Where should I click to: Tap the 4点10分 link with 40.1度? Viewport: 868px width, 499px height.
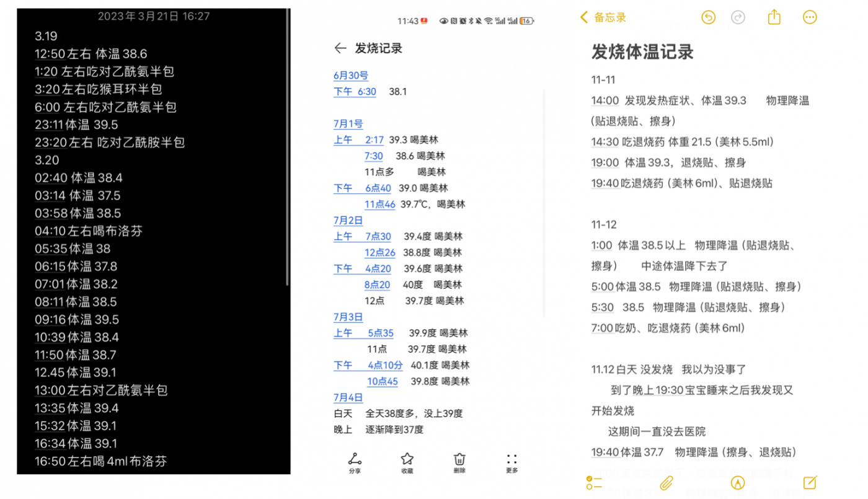coord(385,366)
